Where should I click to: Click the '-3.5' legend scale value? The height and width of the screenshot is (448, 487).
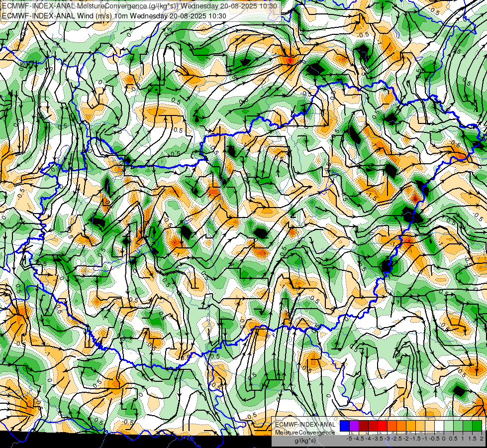pyautogui.click(x=378, y=439)
